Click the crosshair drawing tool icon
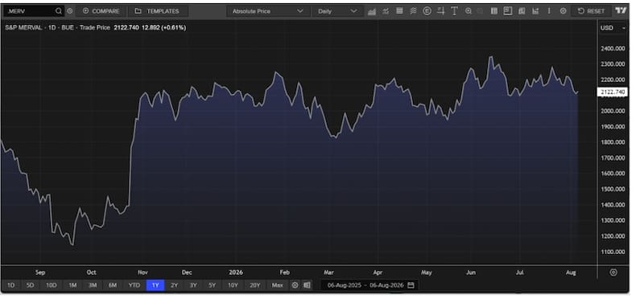The image size is (644, 299). tap(440, 11)
